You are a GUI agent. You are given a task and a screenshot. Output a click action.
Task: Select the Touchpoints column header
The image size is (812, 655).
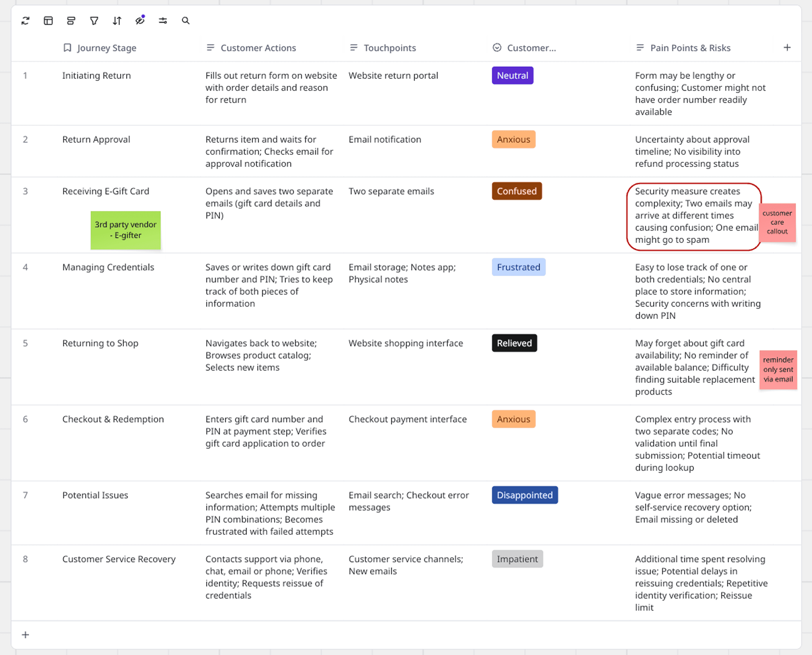389,48
